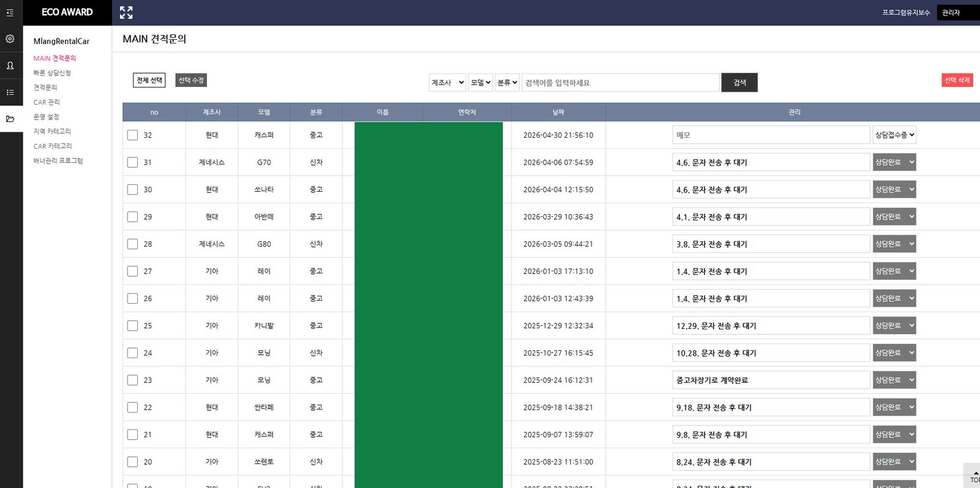Go to CAR 관리 in the sidebar

coord(47,102)
